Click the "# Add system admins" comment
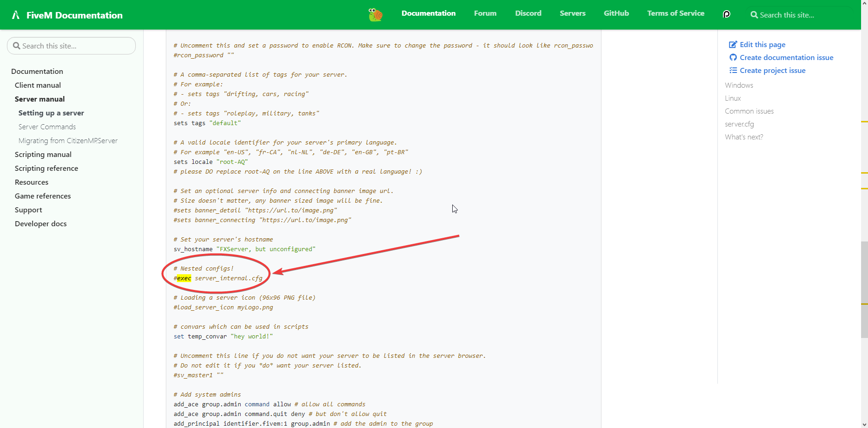This screenshot has width=868, height=428. (x=207, y=395)
